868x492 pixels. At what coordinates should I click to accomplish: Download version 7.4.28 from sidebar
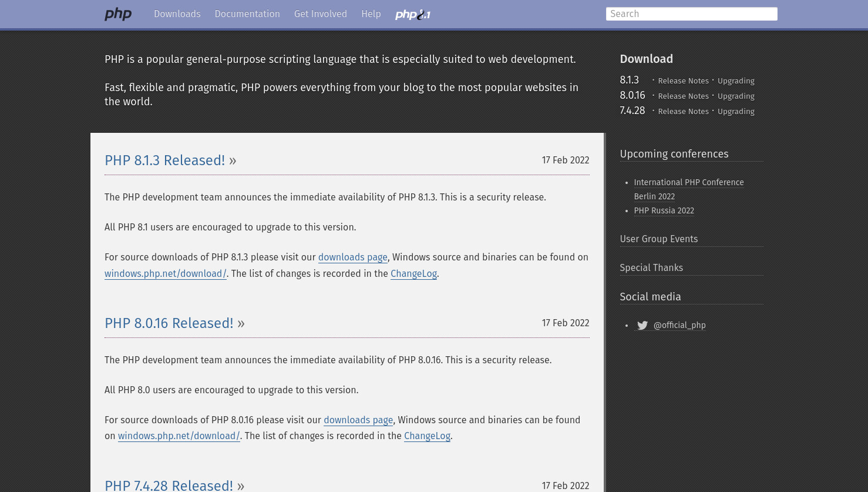click(633, 111)
